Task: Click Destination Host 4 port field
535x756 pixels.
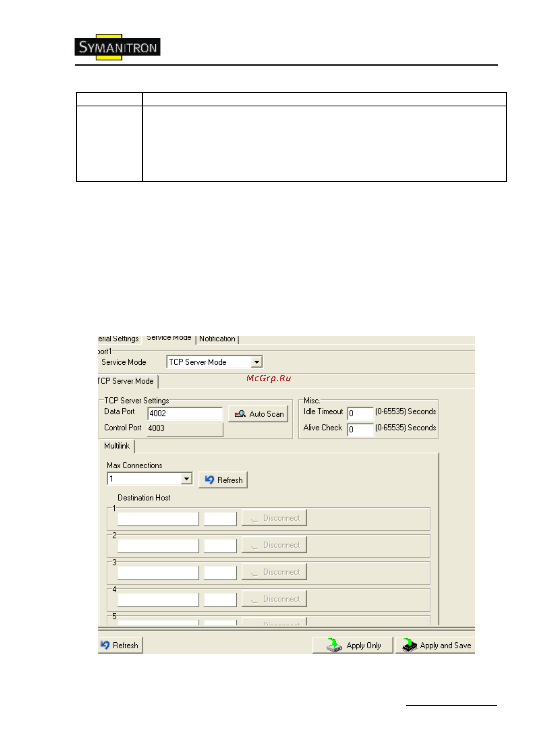Action: click(220, 600)
